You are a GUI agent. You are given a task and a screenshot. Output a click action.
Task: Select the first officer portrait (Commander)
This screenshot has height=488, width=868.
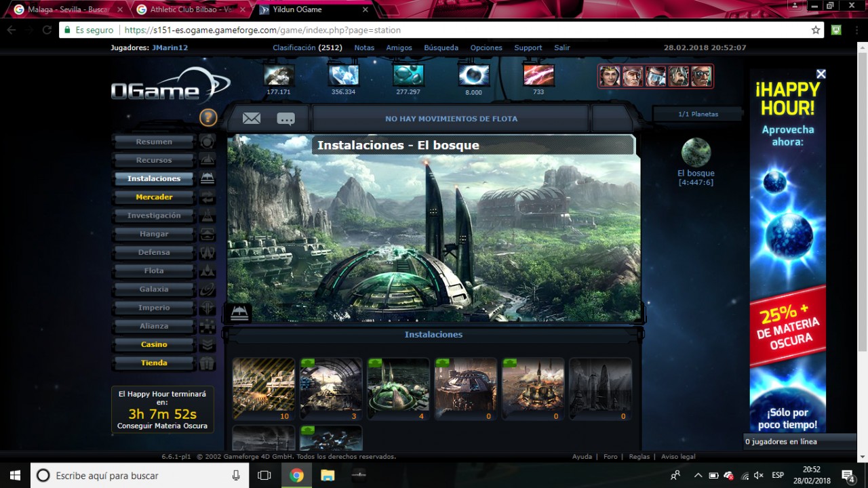[610, 76]
